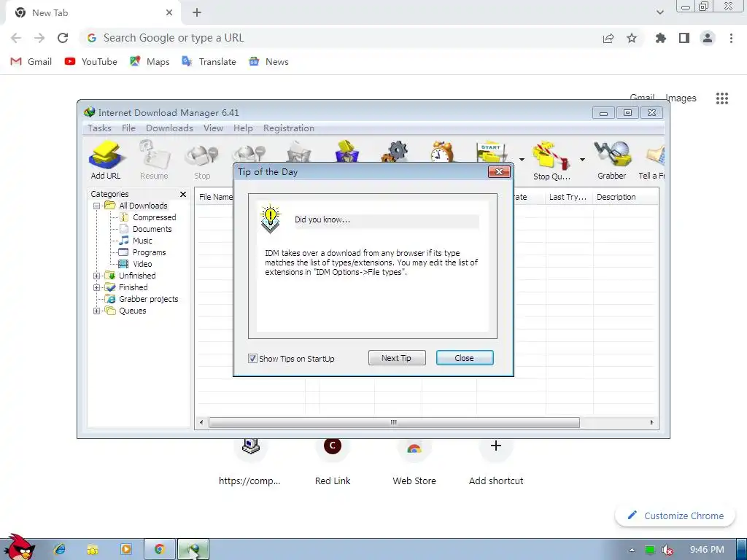Screen dimensions: 747x560
Task: Open IDM Options gear icon
Action: tap(395, 152)
